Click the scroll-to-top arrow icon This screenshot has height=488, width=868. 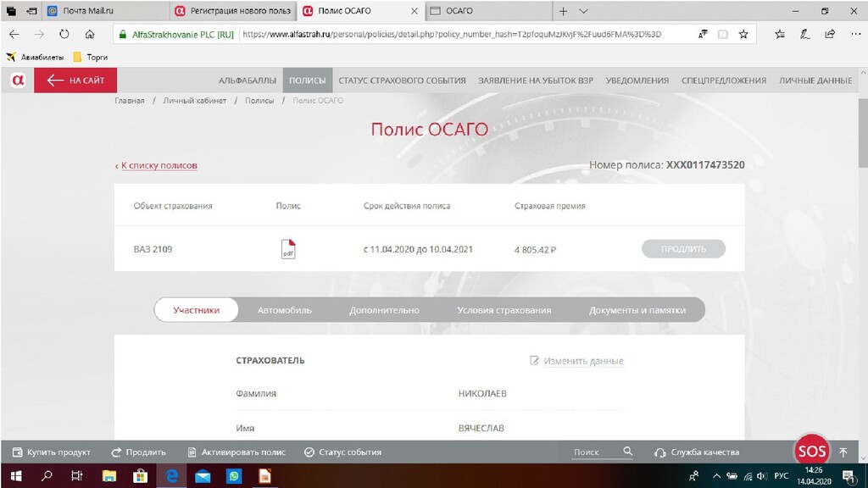[843, 452]
